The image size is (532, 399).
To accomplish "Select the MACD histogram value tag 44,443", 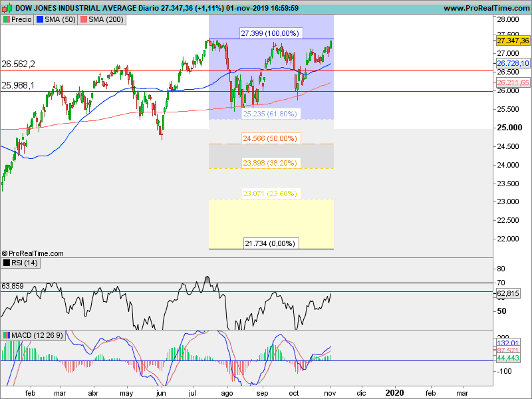I will [508, 358].
